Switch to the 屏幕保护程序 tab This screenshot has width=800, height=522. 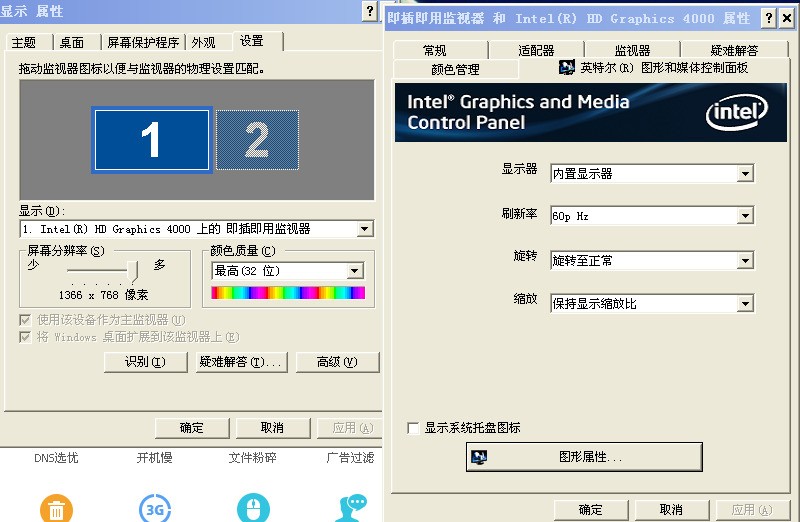coord(143,42)
